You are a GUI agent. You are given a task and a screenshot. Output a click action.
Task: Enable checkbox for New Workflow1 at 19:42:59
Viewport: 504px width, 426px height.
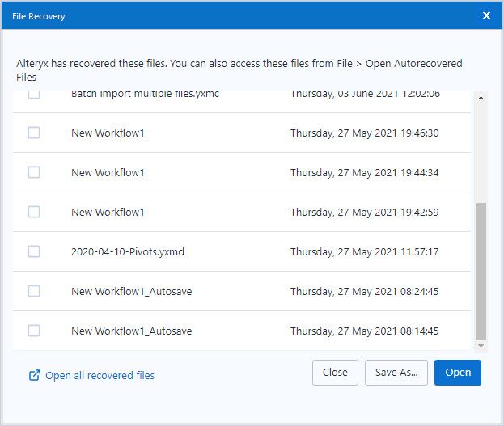pyautogui.click(x=34, y=212)
